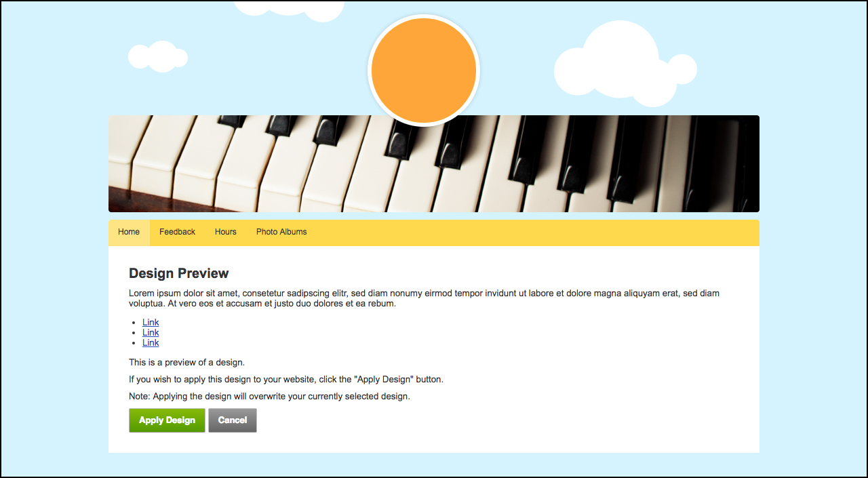Image resolution: width=868 pixels, height=478 pixels.
Task: Go to the Feedback page
Action: (177, 232)
